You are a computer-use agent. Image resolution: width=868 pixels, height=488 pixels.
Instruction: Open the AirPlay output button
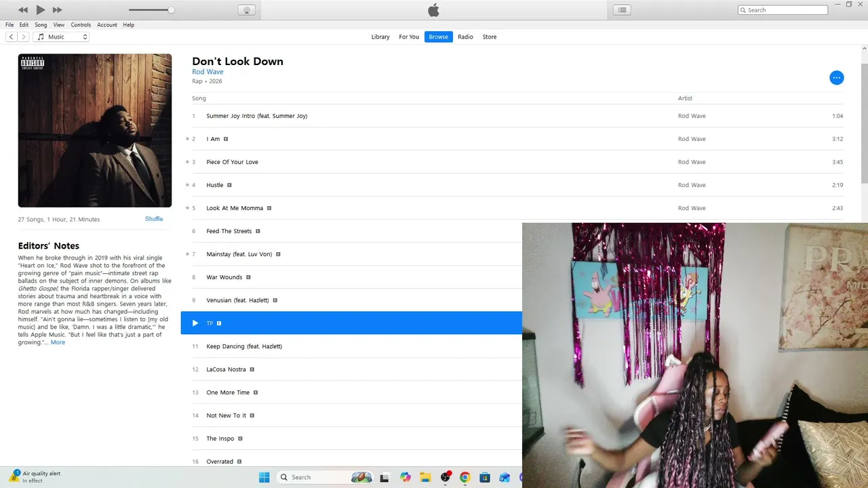coord(246,10)
